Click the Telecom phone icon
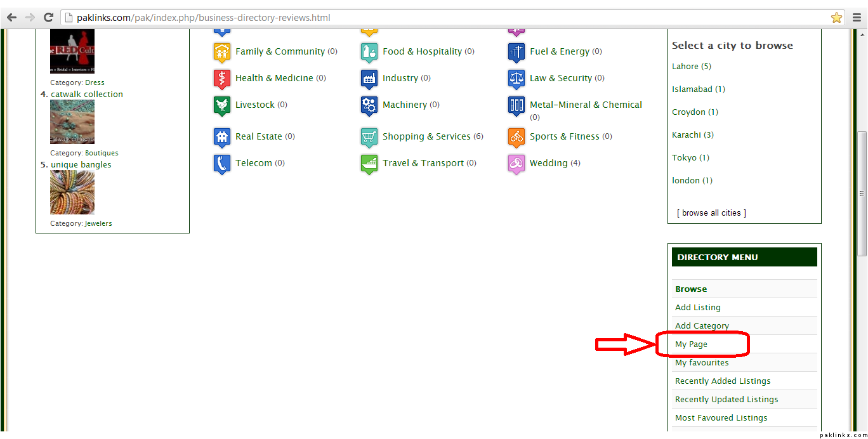The height and width of the screenshot is (439, 868). pyautogui.click(x=222, y=164)
